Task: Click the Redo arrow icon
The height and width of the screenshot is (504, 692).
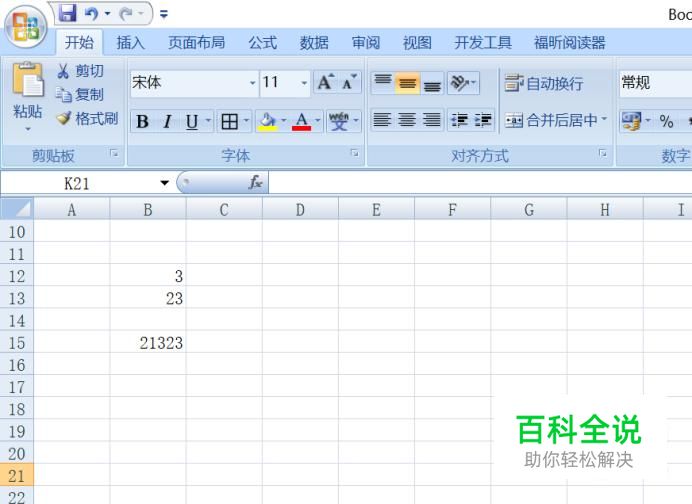Action: click(x=126, y=14)
